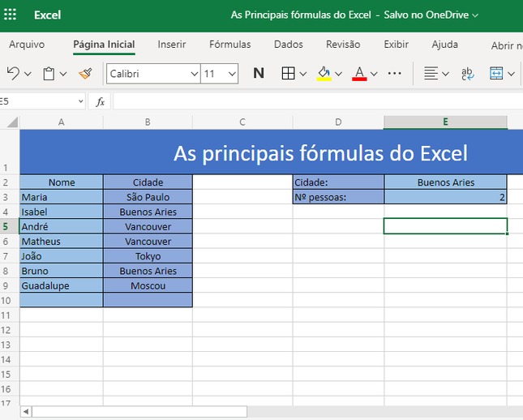Switch to the Página Inicial tab
The height and width of the screenshot is (420, 523).
104,45
